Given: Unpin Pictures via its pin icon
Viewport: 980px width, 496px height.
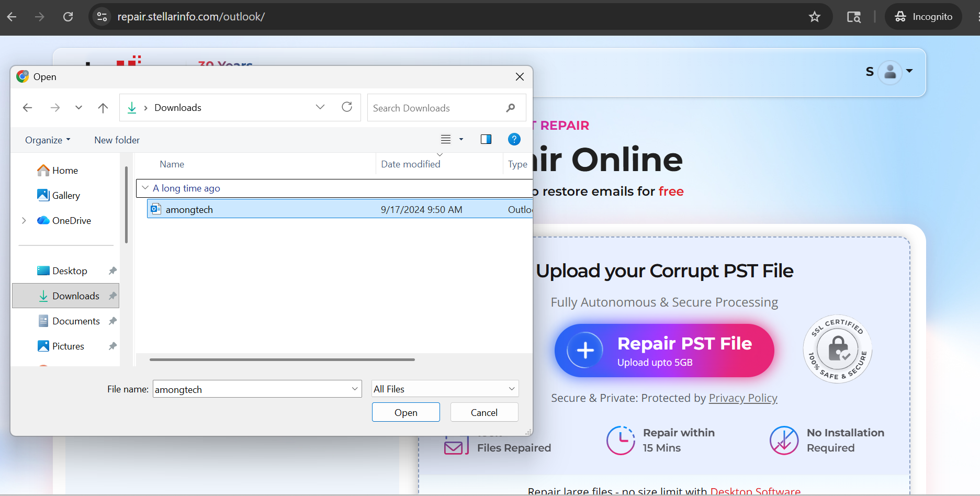Looking at the screenshot, I should point(112,346).
